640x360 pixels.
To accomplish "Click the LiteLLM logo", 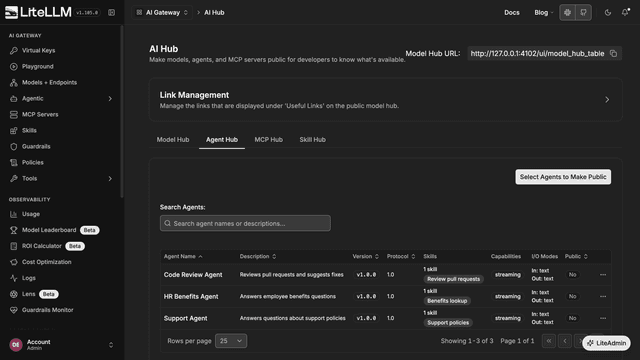I will point(38,12).
